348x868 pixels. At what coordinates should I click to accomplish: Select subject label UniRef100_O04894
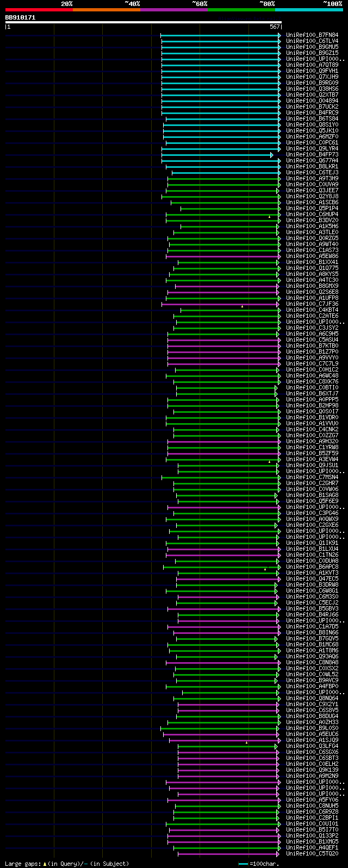312,100
